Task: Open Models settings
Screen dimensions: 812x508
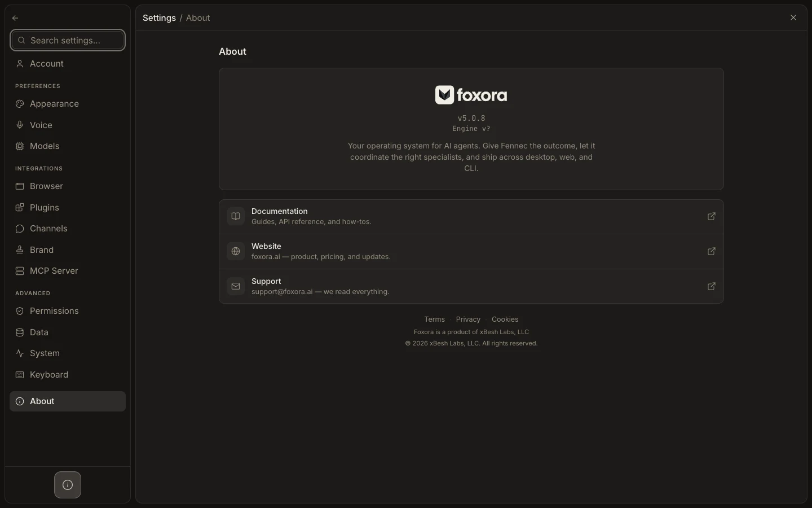Action: click(x=68, y=146)
